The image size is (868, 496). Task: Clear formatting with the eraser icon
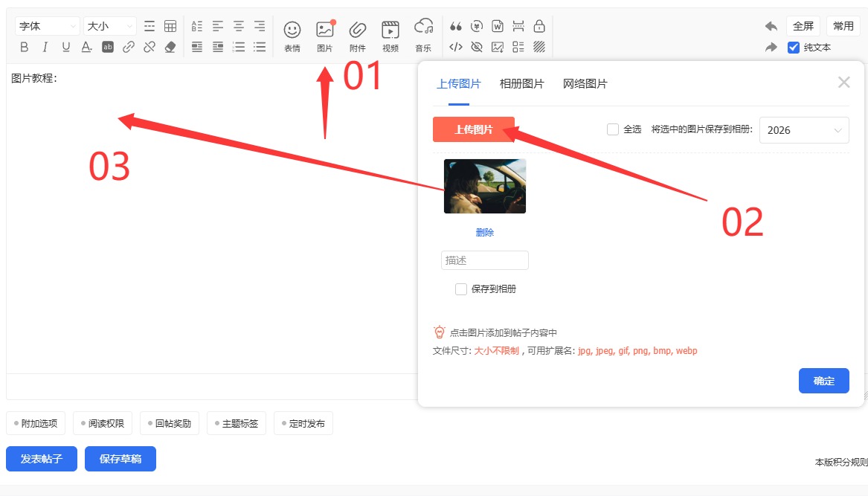pyautogui.click(x=170, y=47)
